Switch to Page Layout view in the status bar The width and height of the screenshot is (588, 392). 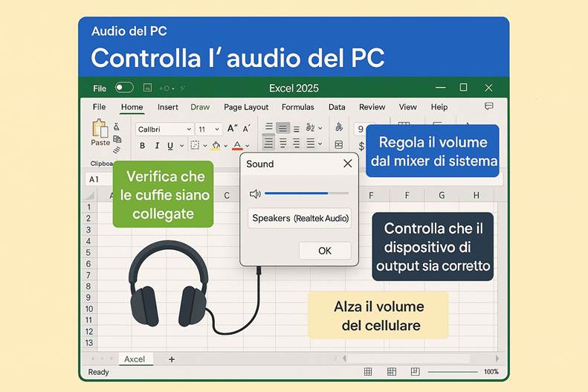point(392,372)
